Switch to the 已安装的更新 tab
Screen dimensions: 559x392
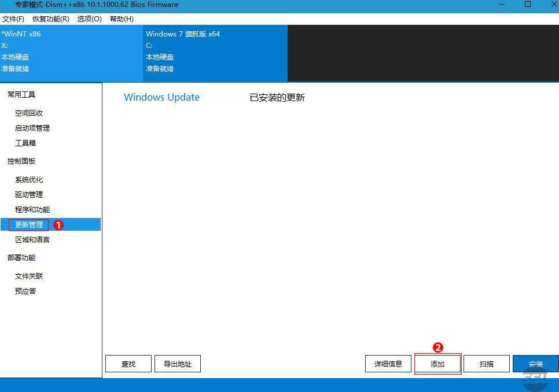coord(277,98)
